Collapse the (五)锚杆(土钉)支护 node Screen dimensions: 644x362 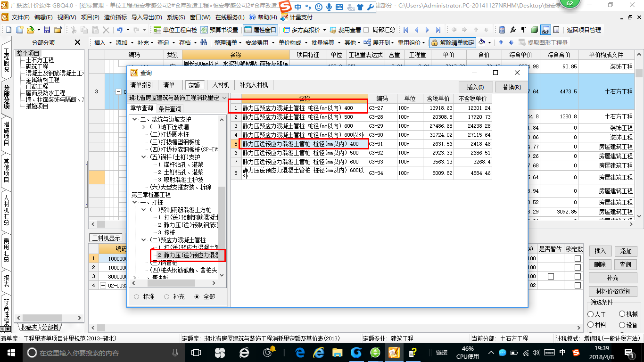(144, 157)
